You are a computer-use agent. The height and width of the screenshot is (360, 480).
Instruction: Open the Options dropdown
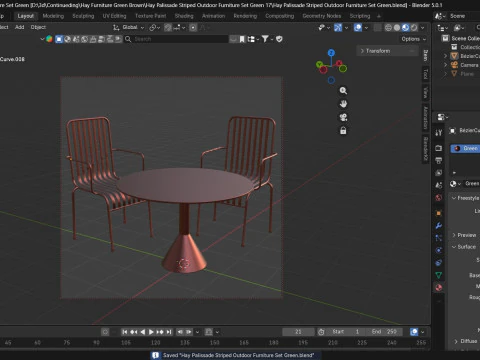[x=413, y=39]
